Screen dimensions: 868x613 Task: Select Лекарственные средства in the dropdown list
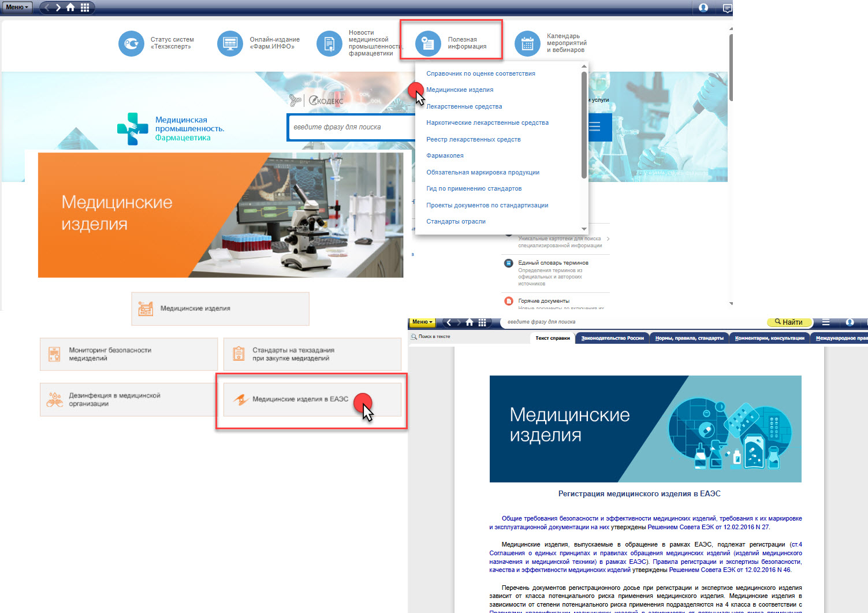[464, 106]
